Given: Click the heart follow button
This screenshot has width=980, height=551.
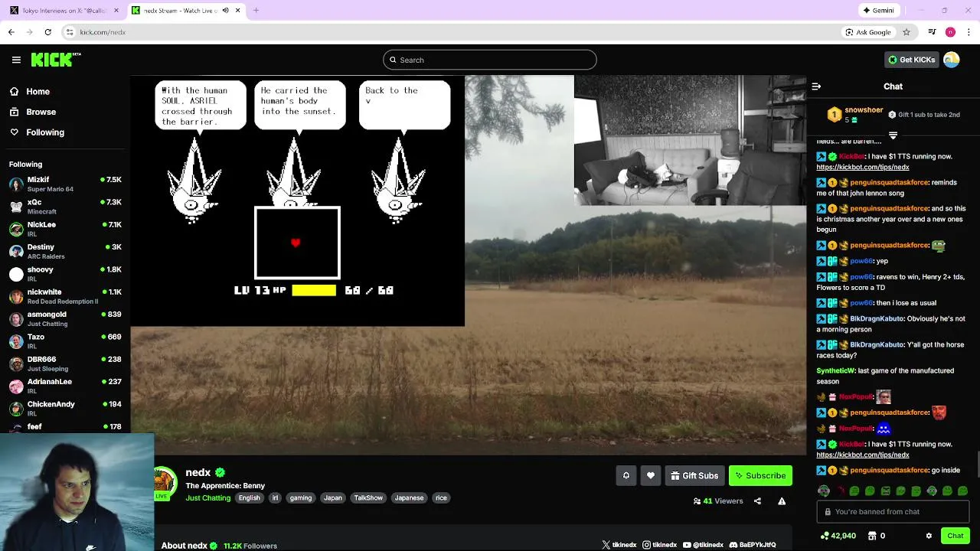Looking at the screenshot, I should tap(651, 475).
